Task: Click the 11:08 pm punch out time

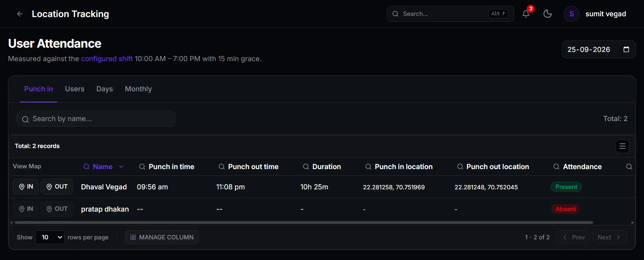Action: pos(231,187)
